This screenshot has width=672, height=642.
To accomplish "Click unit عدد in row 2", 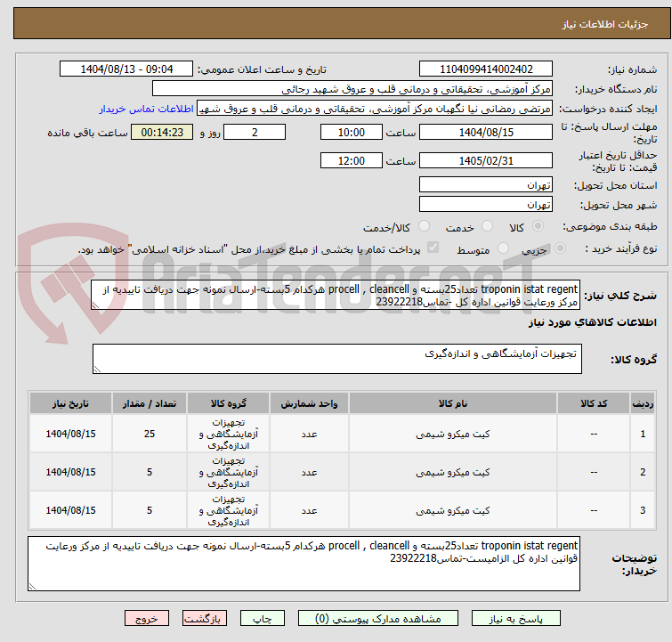I will [309, 472].
